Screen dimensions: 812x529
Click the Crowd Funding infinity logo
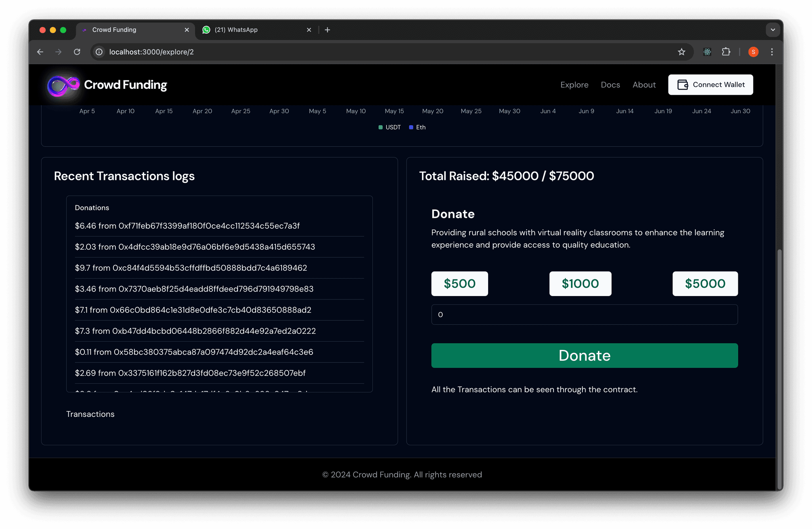tap(63, 85)
